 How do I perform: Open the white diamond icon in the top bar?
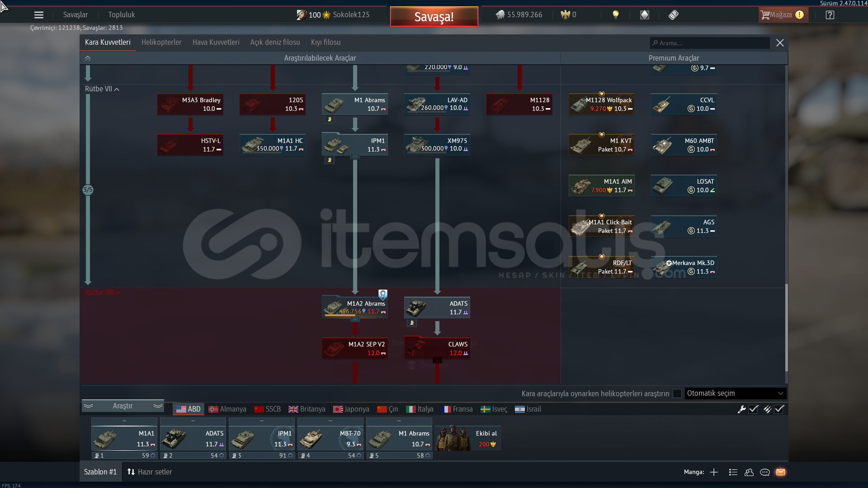tap(645, 15)
